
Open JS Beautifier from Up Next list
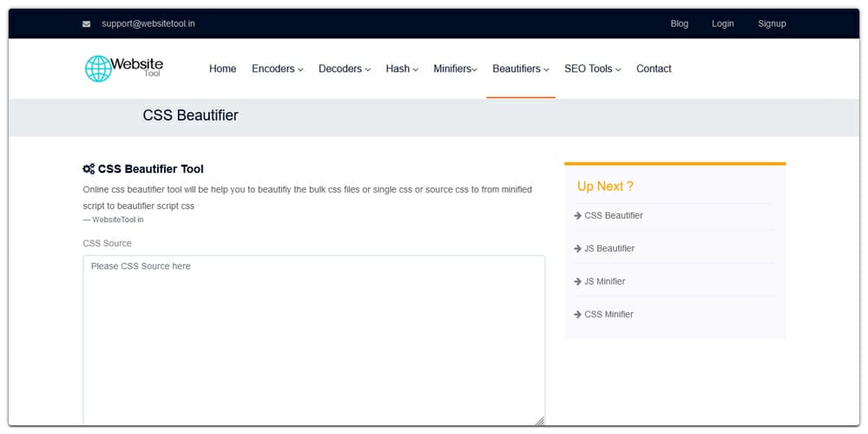(x=609, y=248)
